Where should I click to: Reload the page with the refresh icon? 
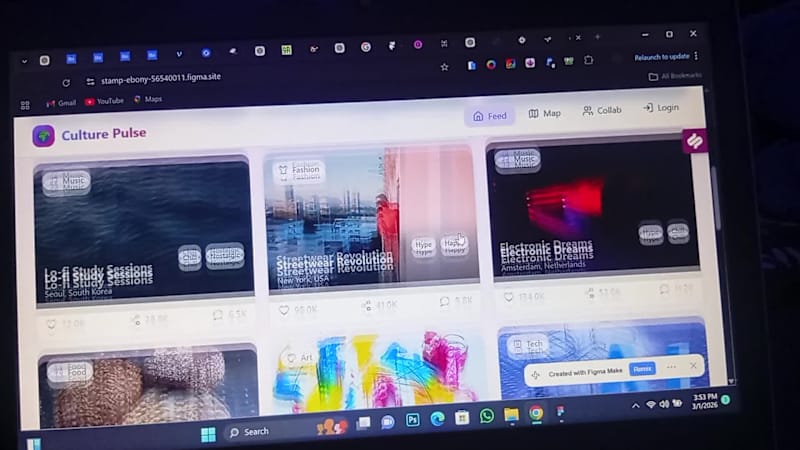(x=66, y=83)
